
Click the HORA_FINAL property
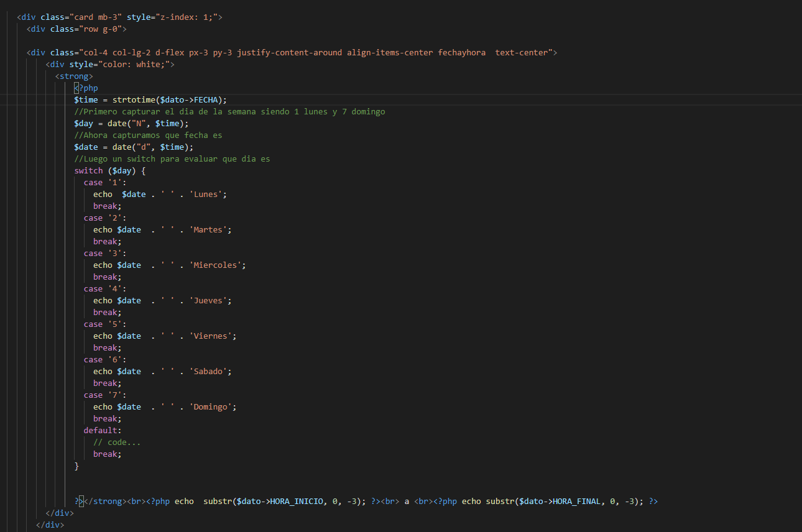pos(577,501)
